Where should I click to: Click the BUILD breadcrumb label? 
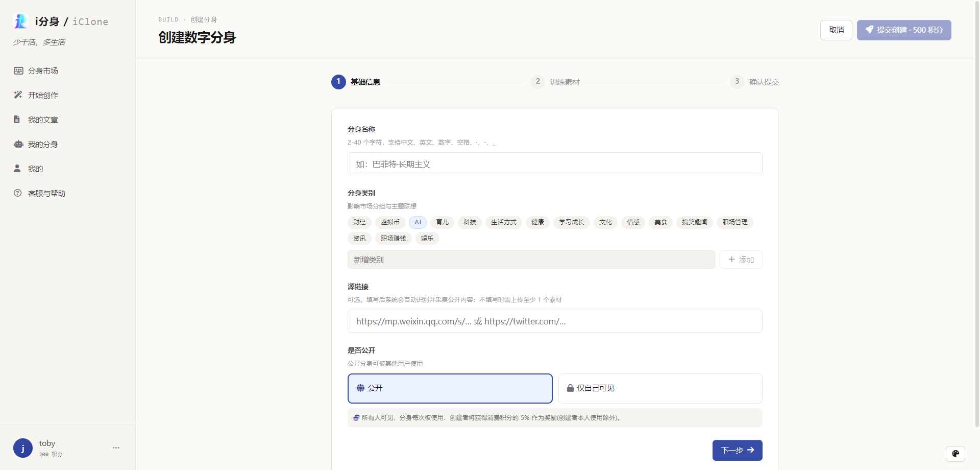(168, 19)
